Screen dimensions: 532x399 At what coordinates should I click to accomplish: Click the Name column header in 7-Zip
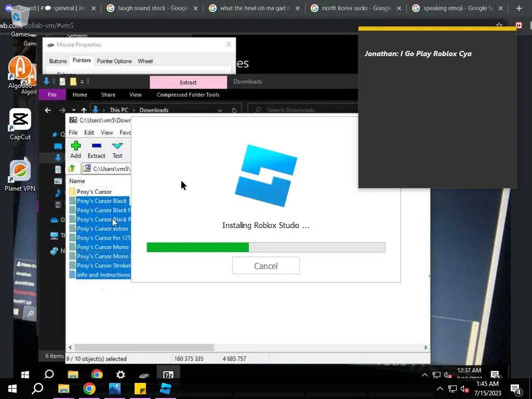[x=77, y=181]
